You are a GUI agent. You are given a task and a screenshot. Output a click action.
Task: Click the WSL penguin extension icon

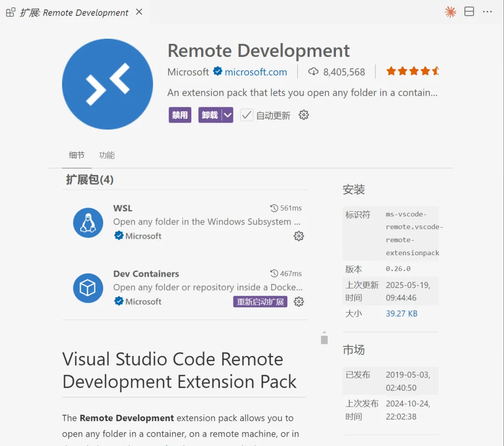tap(88, 223)
